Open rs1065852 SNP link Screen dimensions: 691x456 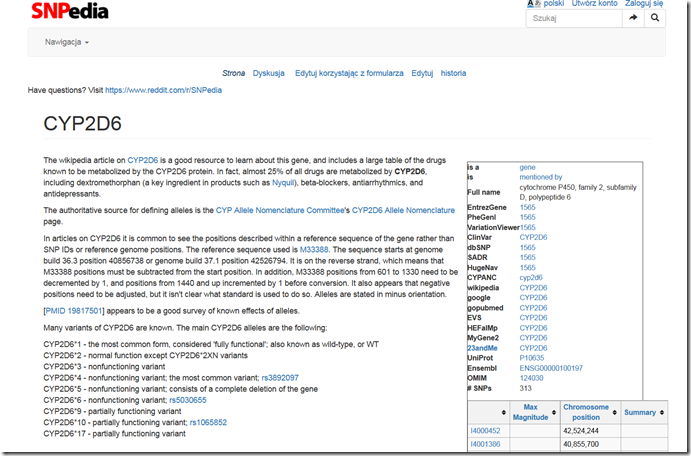[208, 423]
